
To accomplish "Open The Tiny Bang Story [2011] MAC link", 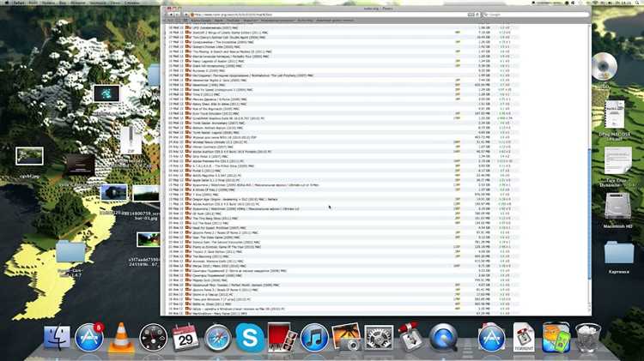I will coord(215,219).
